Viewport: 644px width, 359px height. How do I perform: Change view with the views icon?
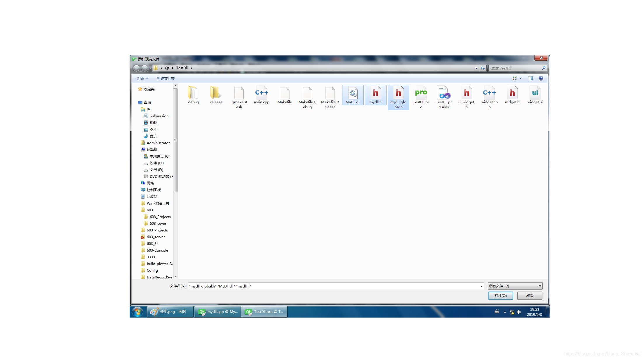pos(514,78)
